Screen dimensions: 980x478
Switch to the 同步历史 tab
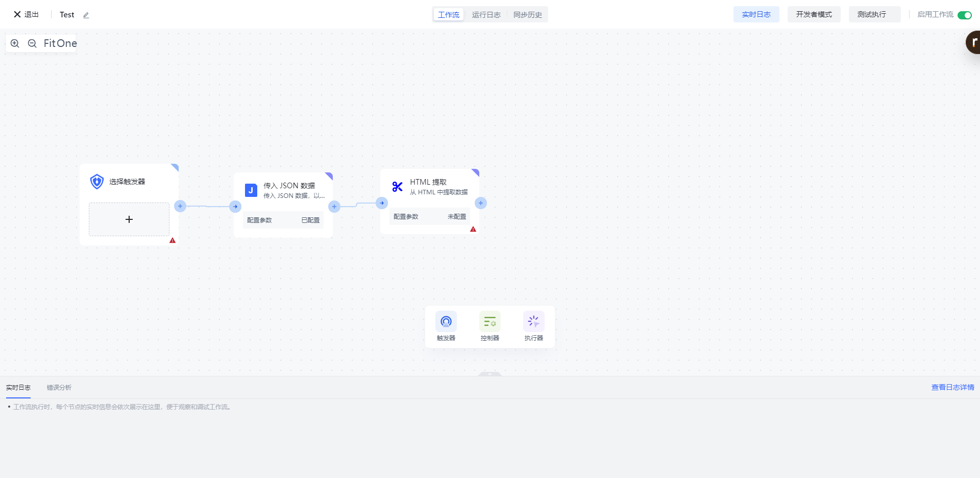[x=527, y=15]
